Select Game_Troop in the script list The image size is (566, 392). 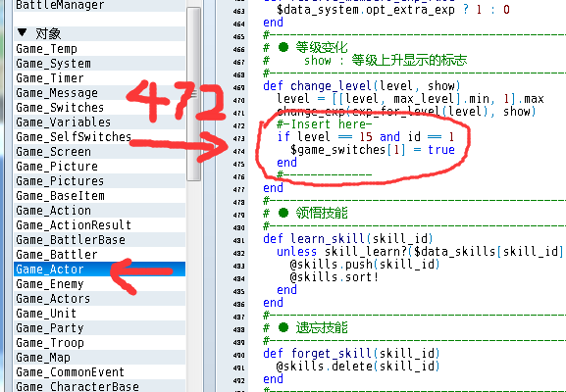coord(99,343)
